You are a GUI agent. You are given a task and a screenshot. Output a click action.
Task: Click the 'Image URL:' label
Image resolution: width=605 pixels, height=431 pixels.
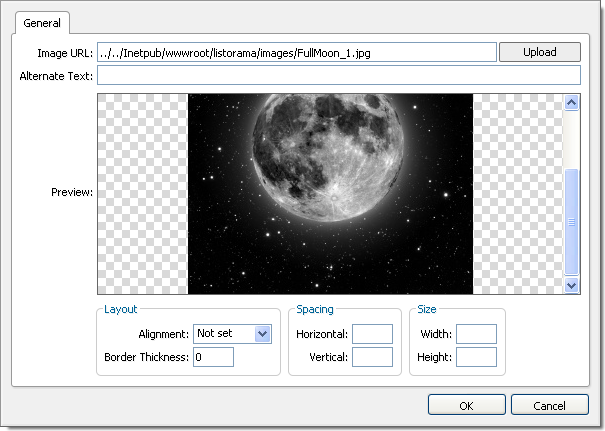click(65, 53)
